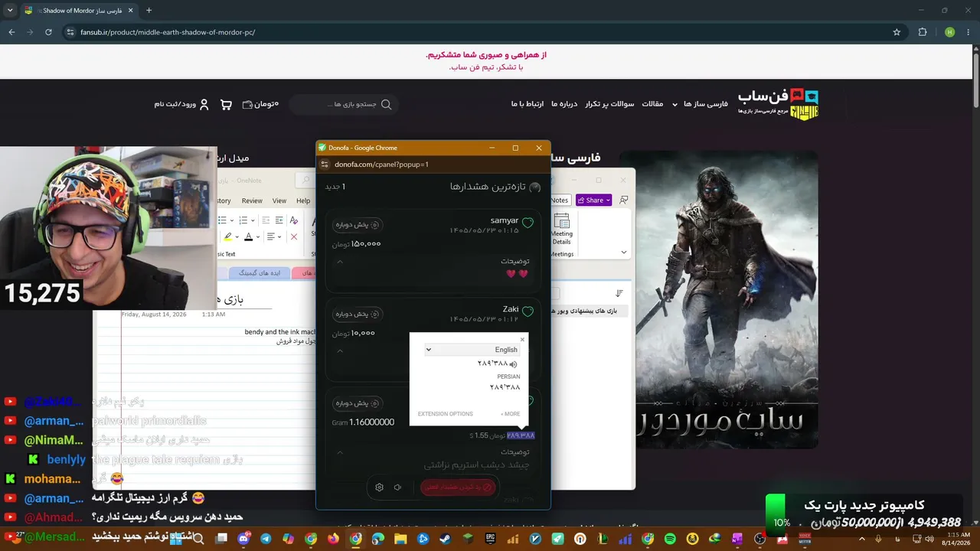The image size is (980, 551).
Task: Collapse Zaki's donation card details
Action: (340, 351)
